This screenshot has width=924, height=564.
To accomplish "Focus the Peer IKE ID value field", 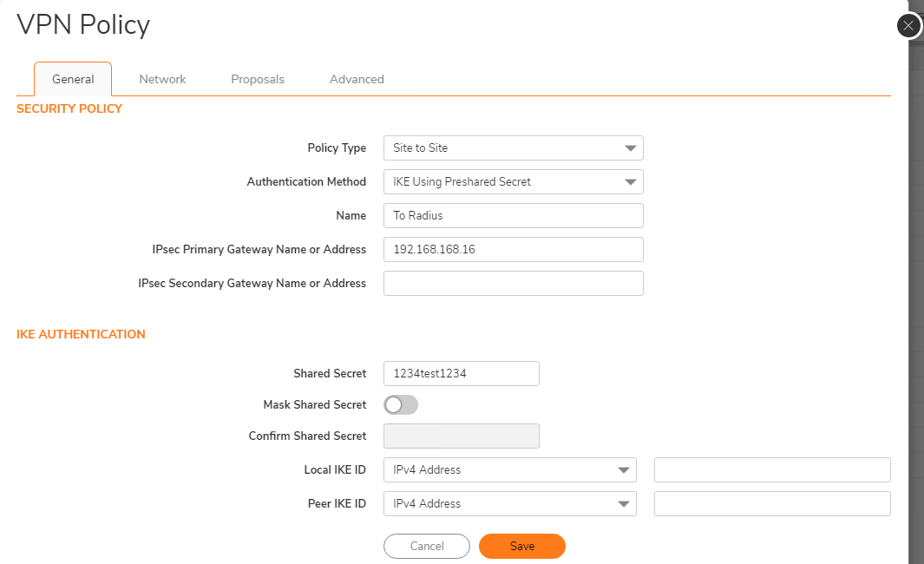I will [x=772, y=503].
